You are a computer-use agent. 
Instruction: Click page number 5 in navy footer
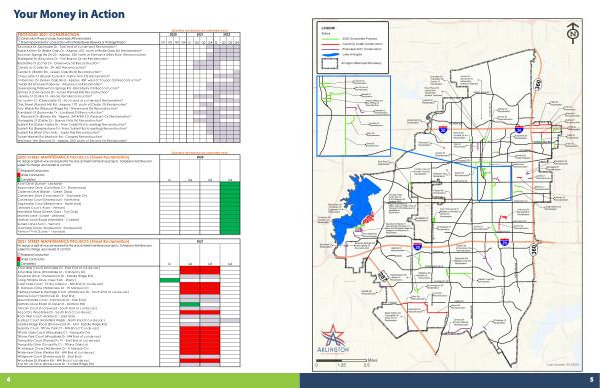coord(592,380)
